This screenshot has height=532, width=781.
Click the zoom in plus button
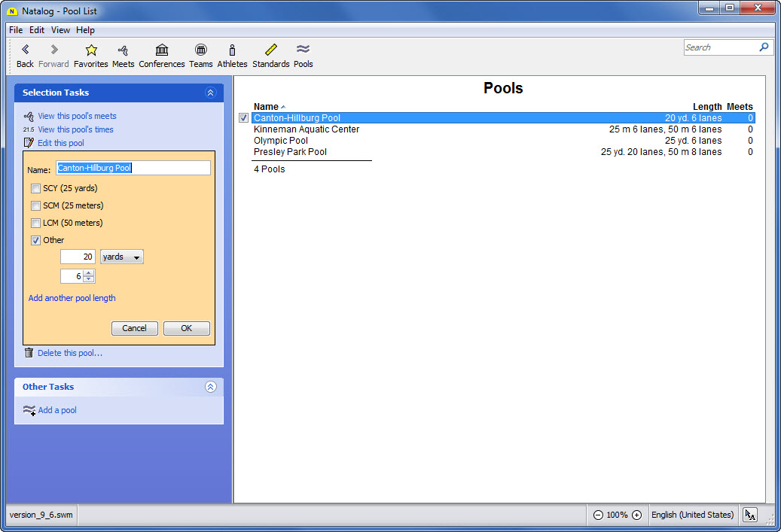(x=636, y=515)
